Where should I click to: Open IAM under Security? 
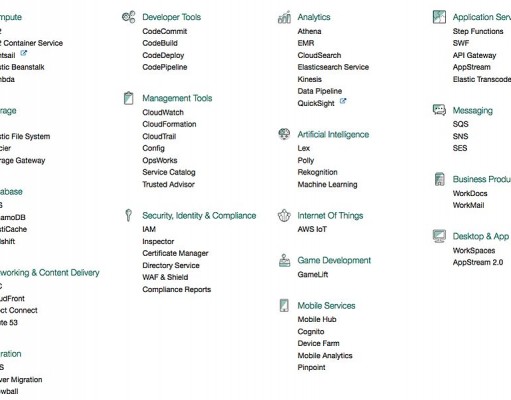tap(149, 229)
